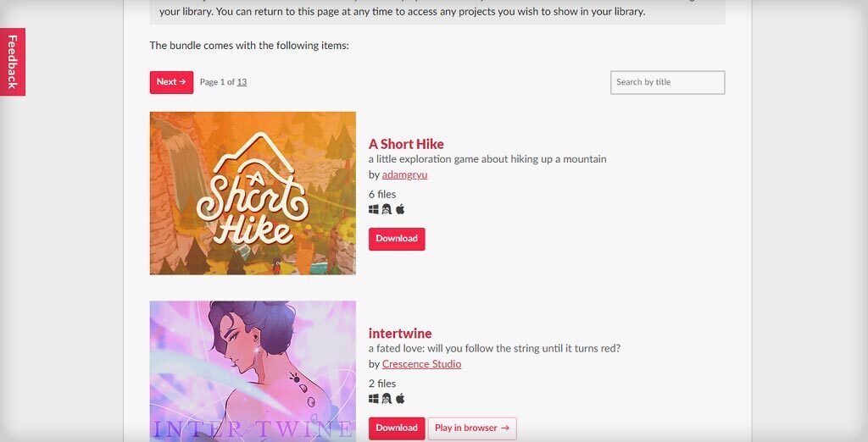Go to the Next page of bundle items
Image resolution: width=868 pixels, height=442 pixels.
pyautogui.click(x=171, y=82)
